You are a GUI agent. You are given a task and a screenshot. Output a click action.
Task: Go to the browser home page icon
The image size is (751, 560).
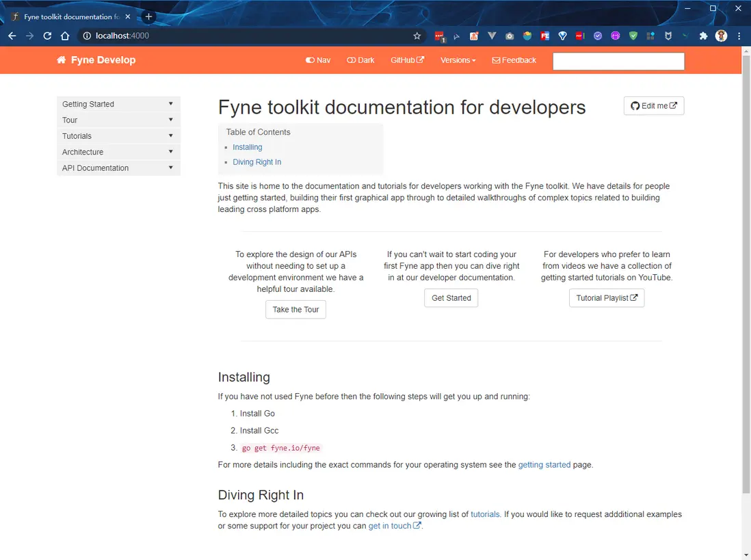pos(65,36)
